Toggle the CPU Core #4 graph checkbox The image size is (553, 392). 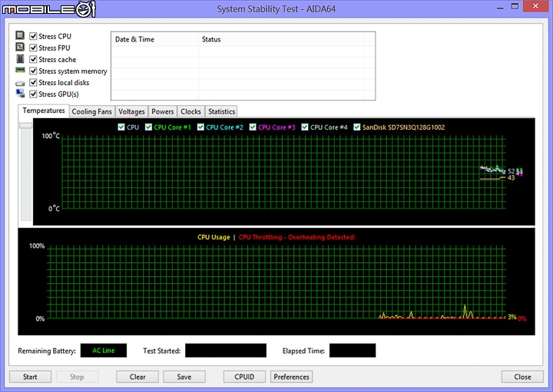coord(305,127)
